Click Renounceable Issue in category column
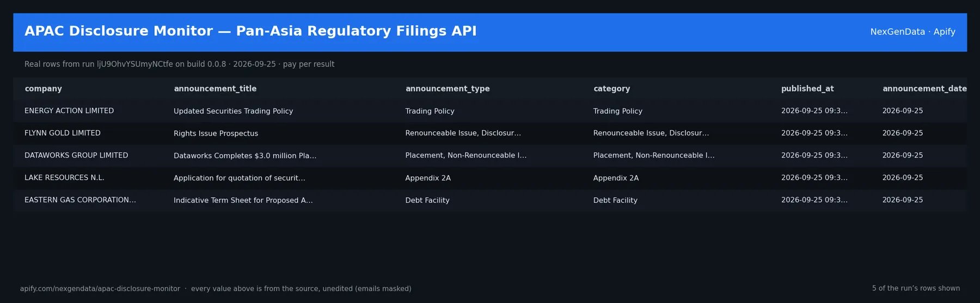Screen dimensions: 980x303 [x=651, y=134]
